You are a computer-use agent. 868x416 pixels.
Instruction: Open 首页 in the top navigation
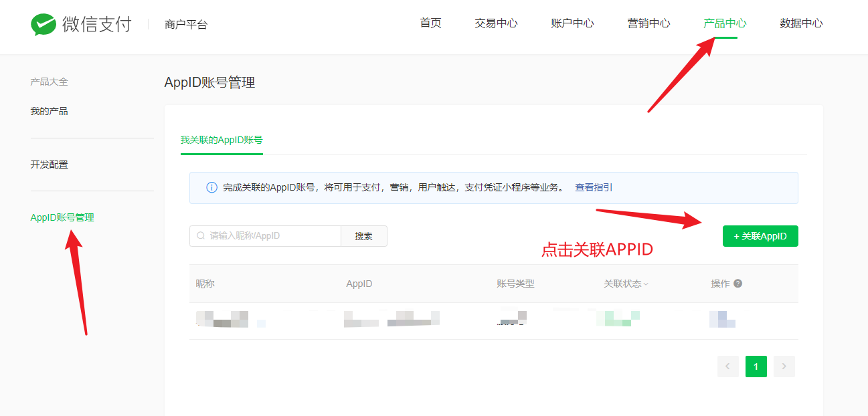coord(431,23)
